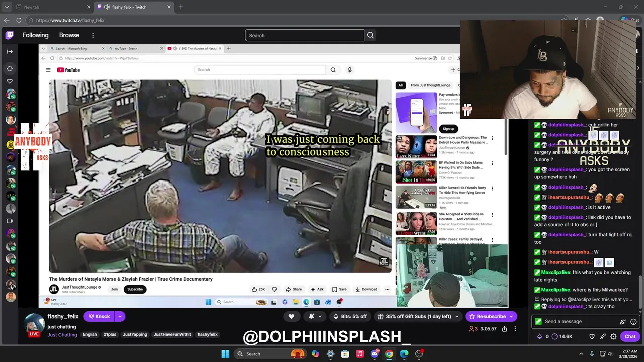Open the Following nav item
This screenshot has height=362, width=644.
coord(36,35)
